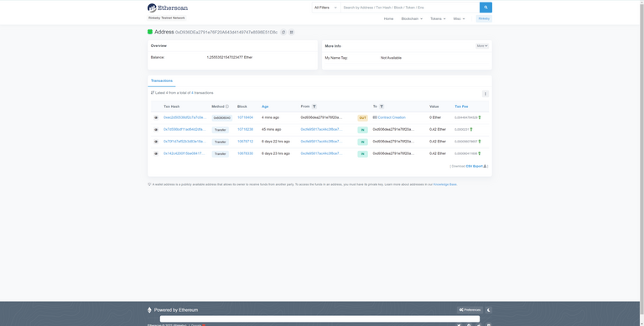The image size is (644, 326).
Task: Click the 'Powered by Ethereum' footer text
Action: (176, 310)
